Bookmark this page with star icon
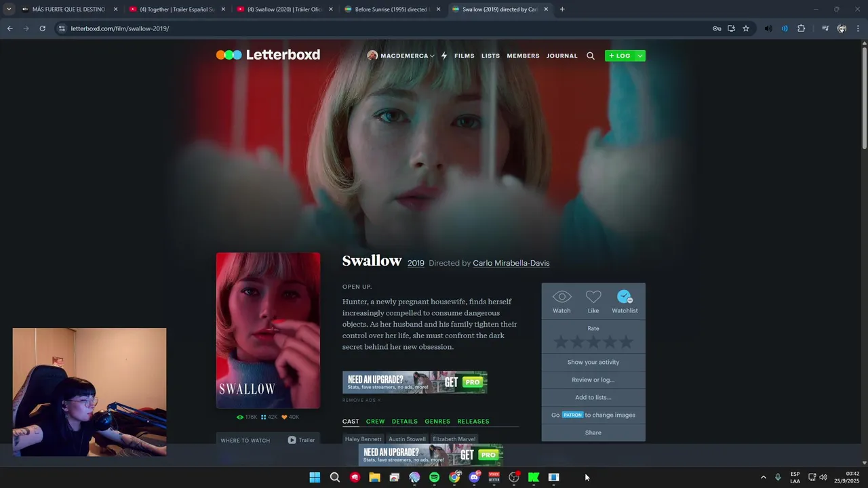 click(x=746, y=28)
